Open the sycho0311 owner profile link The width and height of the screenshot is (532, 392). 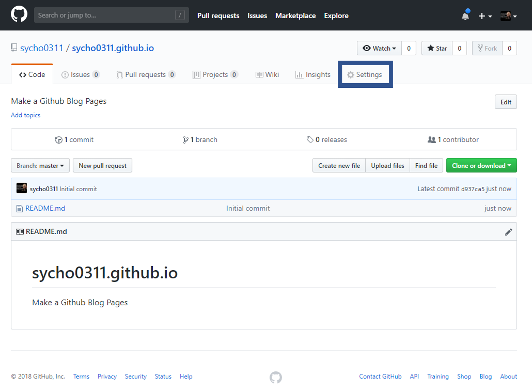[x=41, y=48]
